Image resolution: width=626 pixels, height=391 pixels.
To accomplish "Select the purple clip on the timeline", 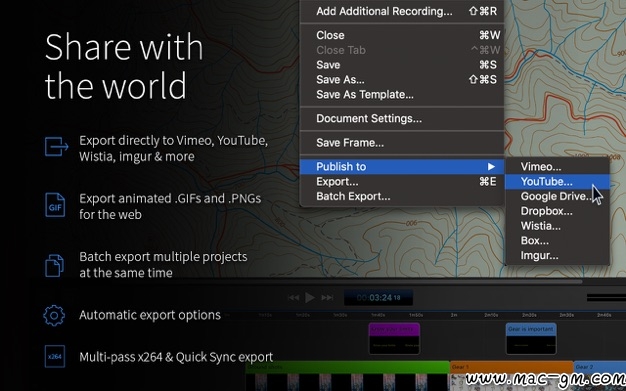I will (x=394, y=339).
